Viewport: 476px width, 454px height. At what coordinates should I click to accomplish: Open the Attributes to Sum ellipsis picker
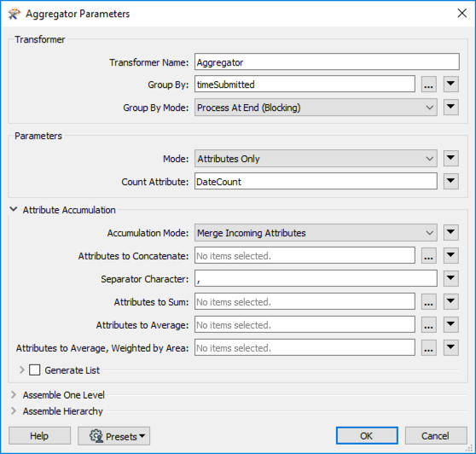428,302
